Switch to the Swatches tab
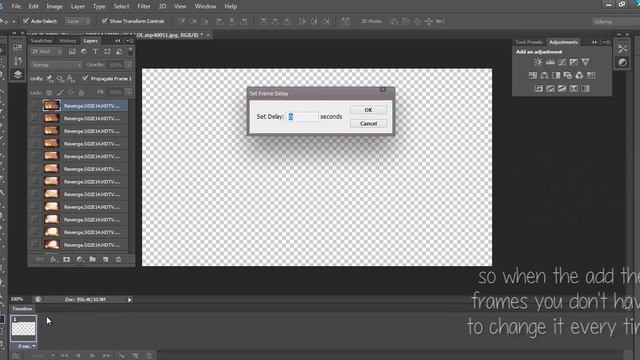The image size is (640, 360). click(x=42, y=41)
